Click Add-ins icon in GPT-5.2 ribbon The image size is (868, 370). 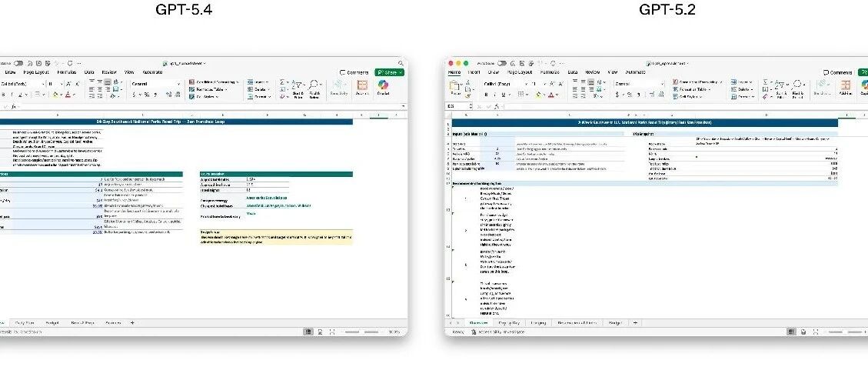click(x=845, y=87)
